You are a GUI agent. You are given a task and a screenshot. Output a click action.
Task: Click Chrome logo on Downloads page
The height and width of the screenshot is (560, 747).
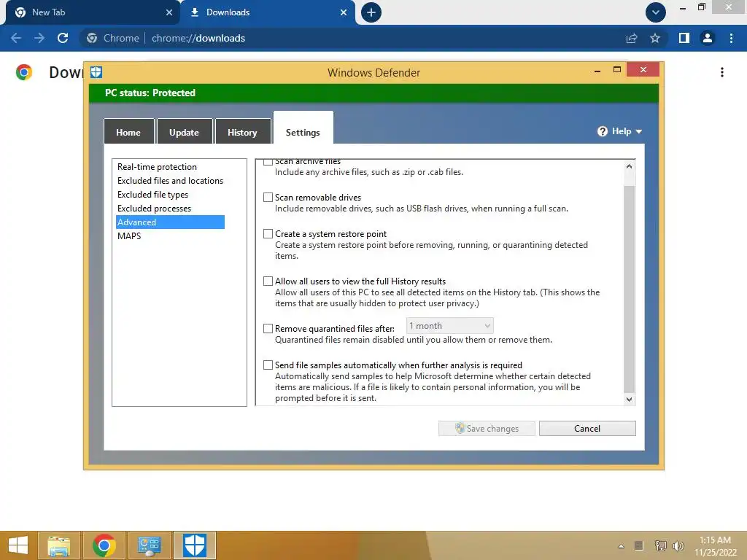pyautogui.click(x=24, y=72)
